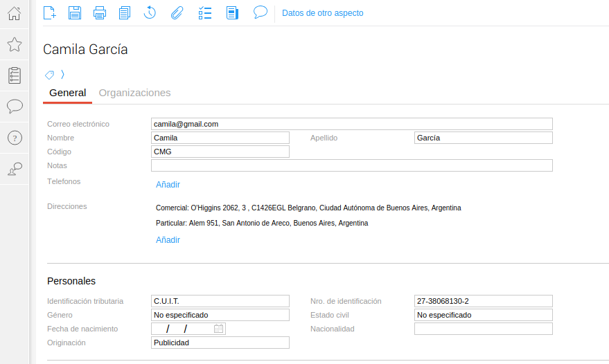Click into the empty Notas field
This screenshot has width=609, height=364.
tap(352, 165)
